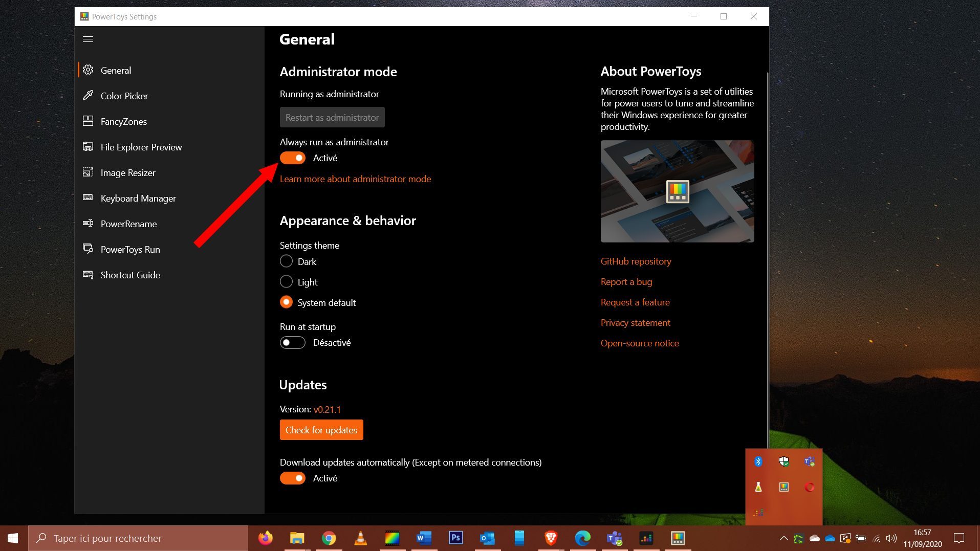Image resolution: width=980 pixels, height=551 pixels.
Task: Launch Firefox from the taskbar
Action: click(265, 538)
